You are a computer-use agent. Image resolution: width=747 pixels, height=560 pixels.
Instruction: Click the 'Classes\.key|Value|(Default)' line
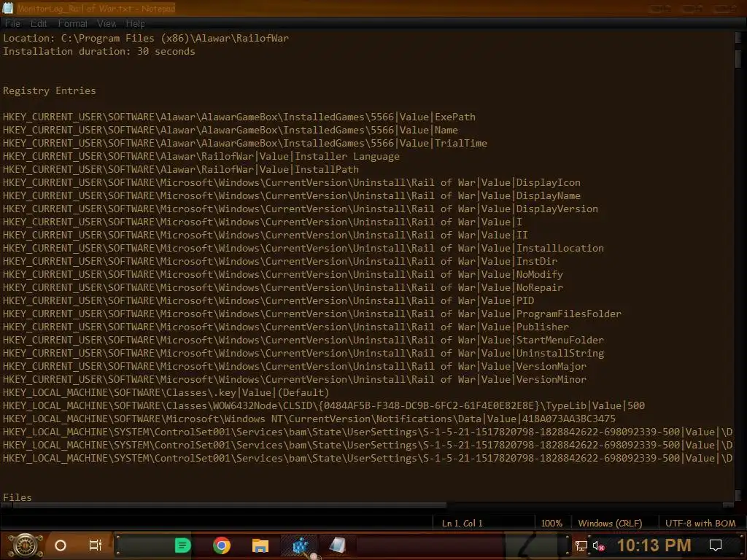tap(166, 393)
